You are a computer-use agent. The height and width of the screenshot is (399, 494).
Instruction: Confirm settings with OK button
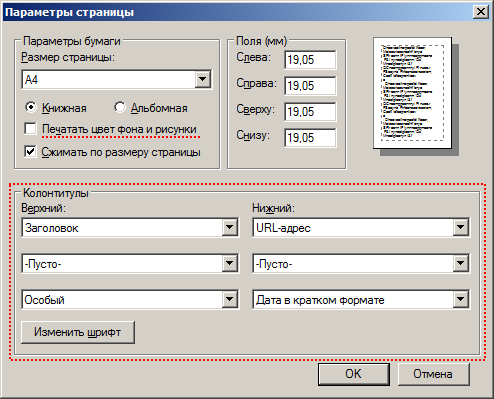point(354,374)
